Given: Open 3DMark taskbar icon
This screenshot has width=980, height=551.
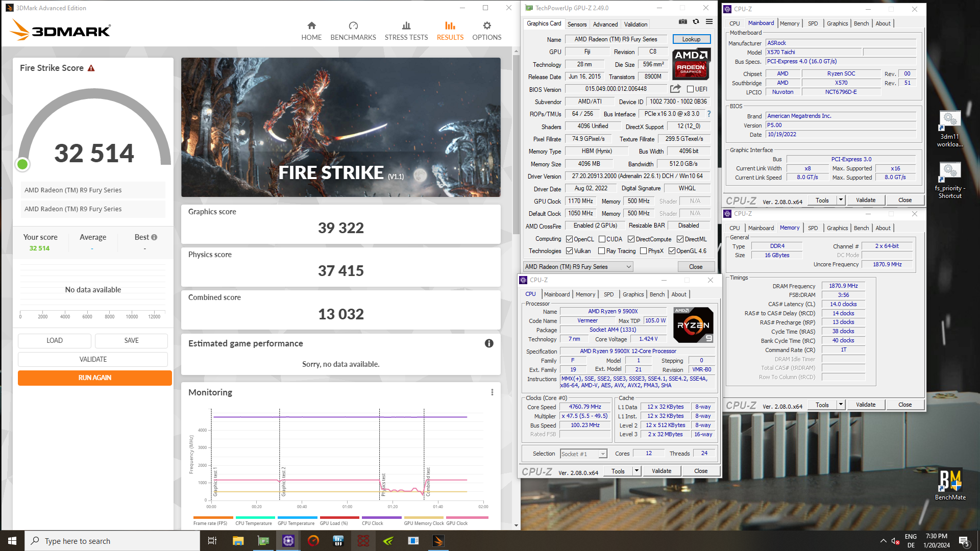Looking at the screenshot, I should [438, 541].
